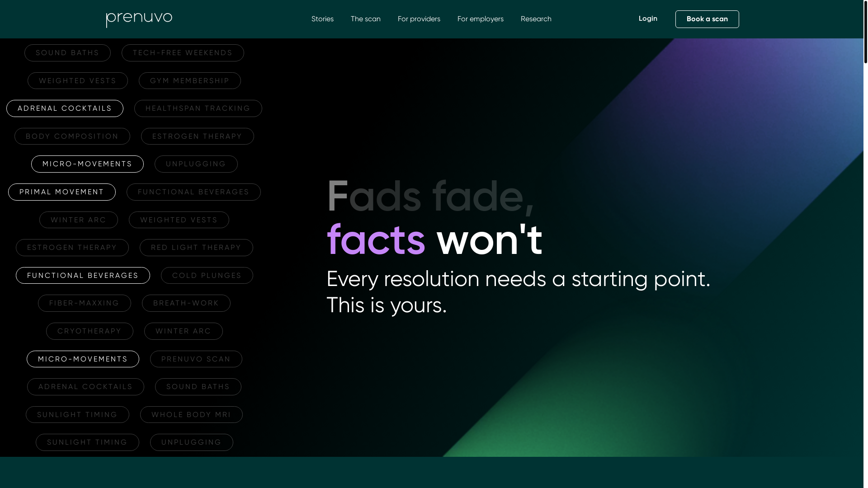Image resolution: width=868 pixels, height=488 pixels.
Task: Click the 'Fads fade,' headline
Action: tap(430, 196)
